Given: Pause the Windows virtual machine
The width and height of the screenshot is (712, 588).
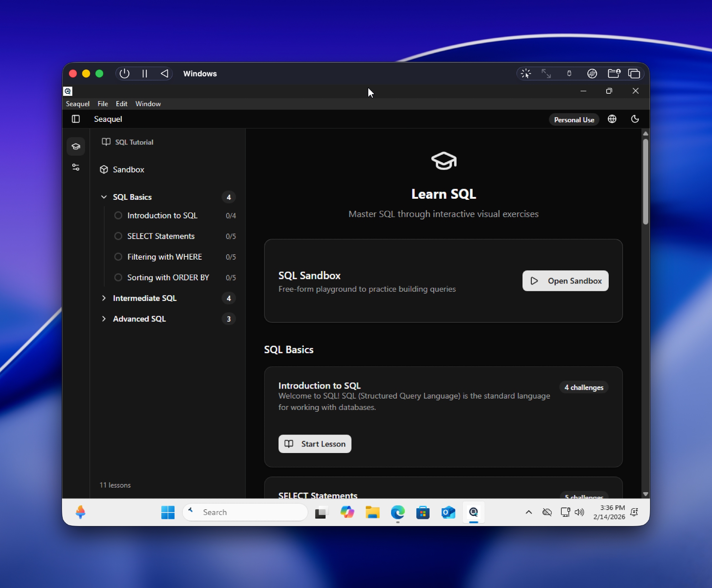Looking at the screenshot, I should click(x=145, y=73).
